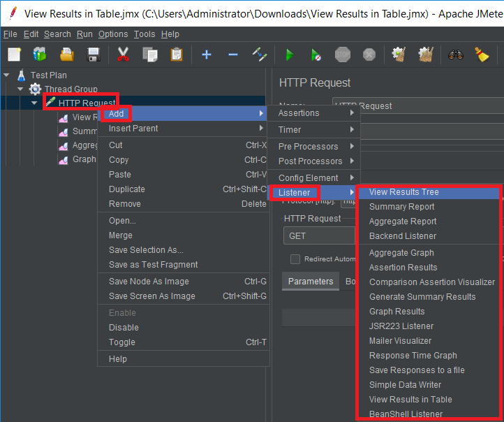
Task: Expand the Assertions submenu
Action: [313, 113]
